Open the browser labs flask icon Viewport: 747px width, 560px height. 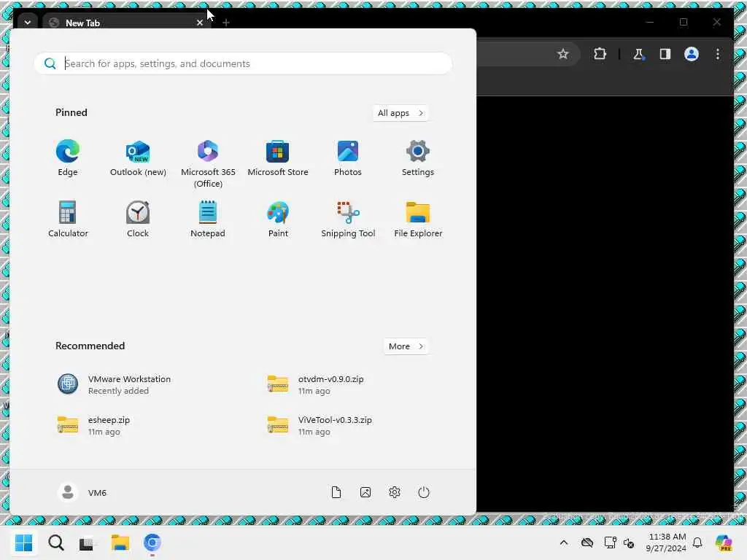point(638,54)
